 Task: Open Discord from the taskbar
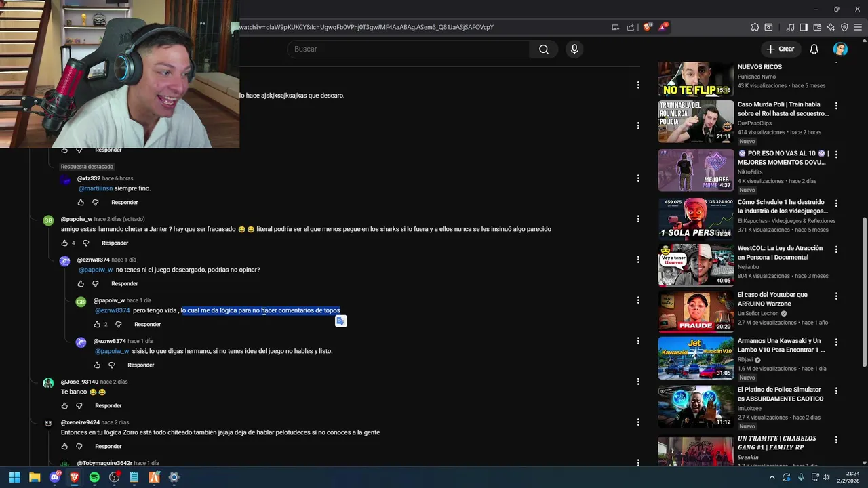[55, 477]
